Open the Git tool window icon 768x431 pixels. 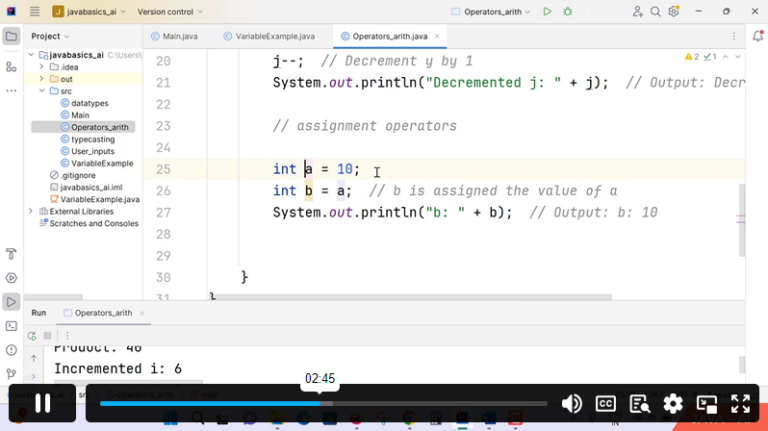(11, 374)
